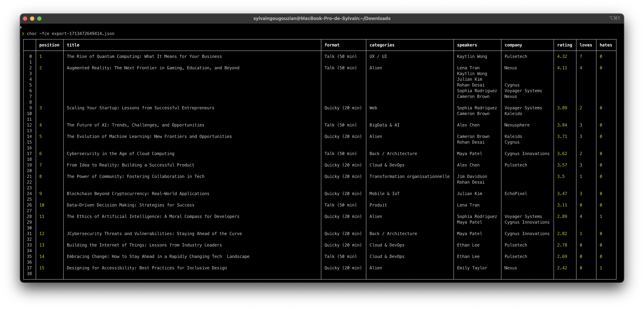Select title 'From Idea to Reality' text
The width and height of the screenshot is (644, 309).
tap(130, 165)
